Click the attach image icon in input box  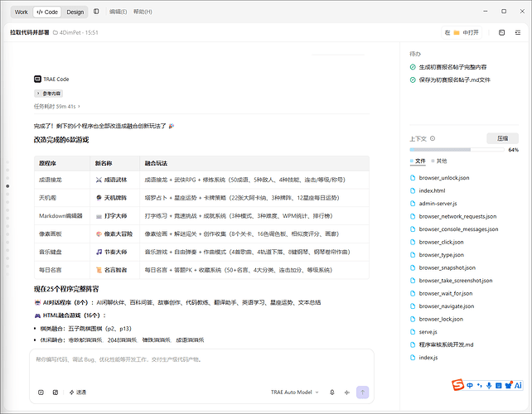pyautogui.click(x=56, y=392)
